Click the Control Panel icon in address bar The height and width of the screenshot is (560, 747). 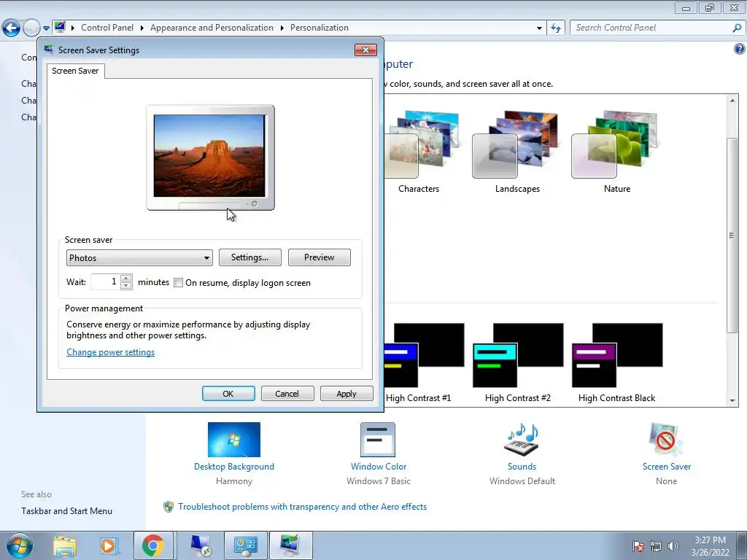60,27
